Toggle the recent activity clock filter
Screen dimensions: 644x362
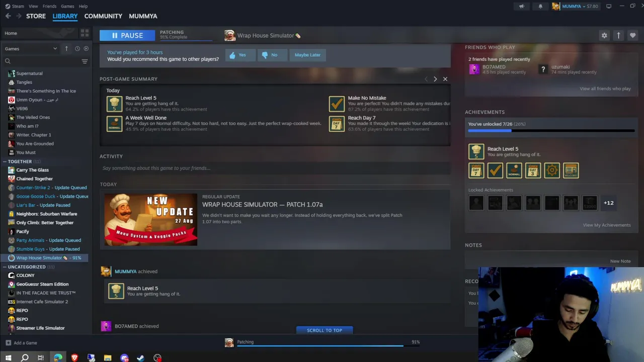(77, 49)
